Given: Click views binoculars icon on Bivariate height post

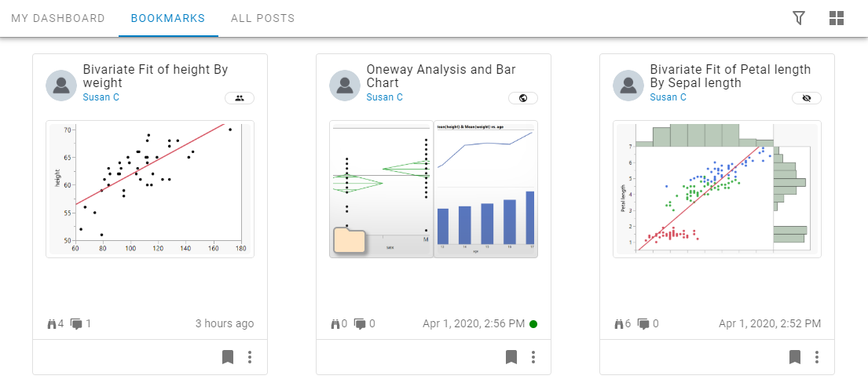Looking at the screenshot, I should point(53,323).
